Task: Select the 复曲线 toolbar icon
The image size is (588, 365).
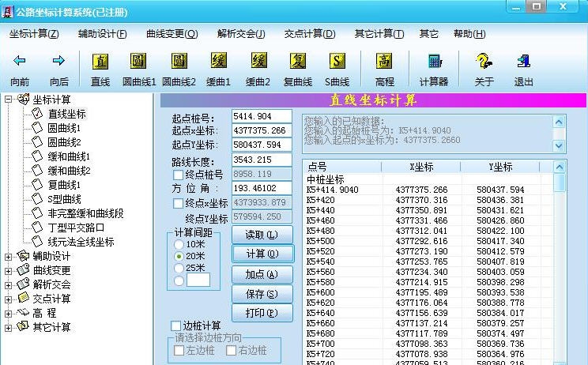Action: pos(298,62)
